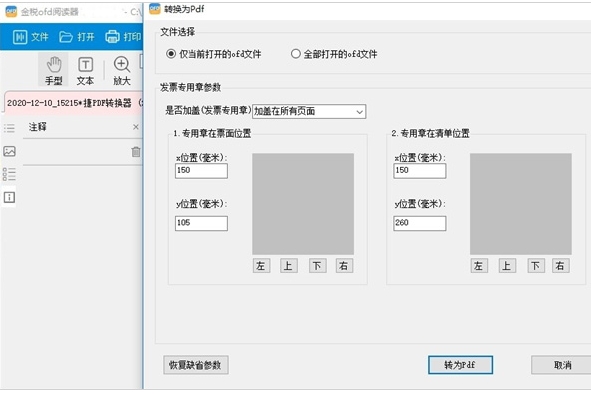Viewport: 591px width, 394px height.
Task: Click 上 button under 票面位置 preview
Action: 289,266
